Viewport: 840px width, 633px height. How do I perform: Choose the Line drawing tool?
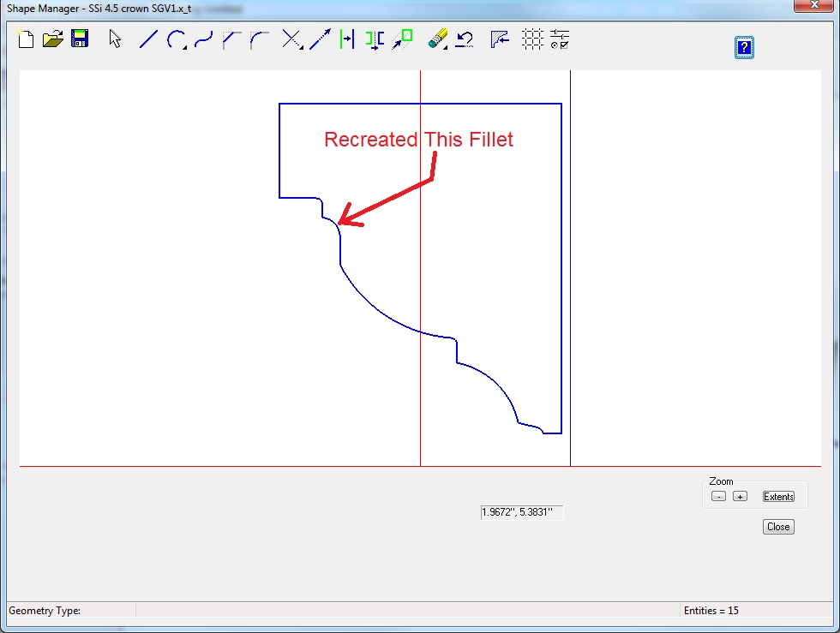(148, 39)
